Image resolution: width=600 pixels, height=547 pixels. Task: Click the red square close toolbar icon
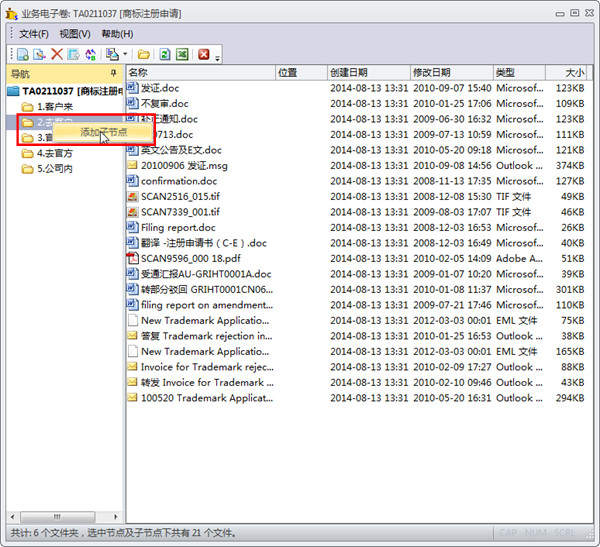click(x=204, y=54)
